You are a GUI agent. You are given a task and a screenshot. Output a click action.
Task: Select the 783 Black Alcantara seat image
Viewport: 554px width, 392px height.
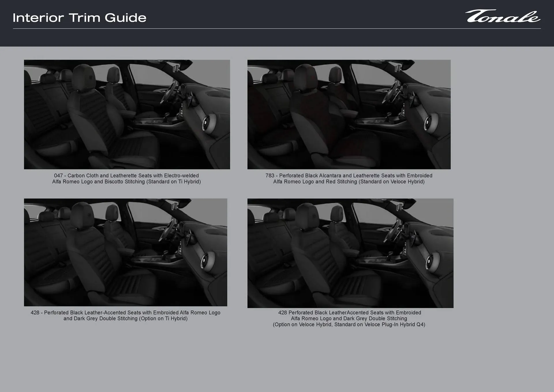pos(349,115)
